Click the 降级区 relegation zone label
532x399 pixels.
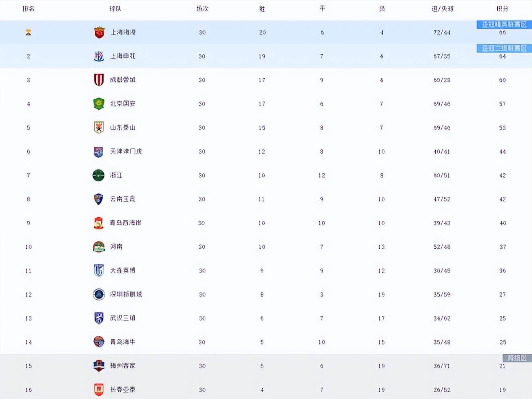pyautogui.click(x=517, y=358)
